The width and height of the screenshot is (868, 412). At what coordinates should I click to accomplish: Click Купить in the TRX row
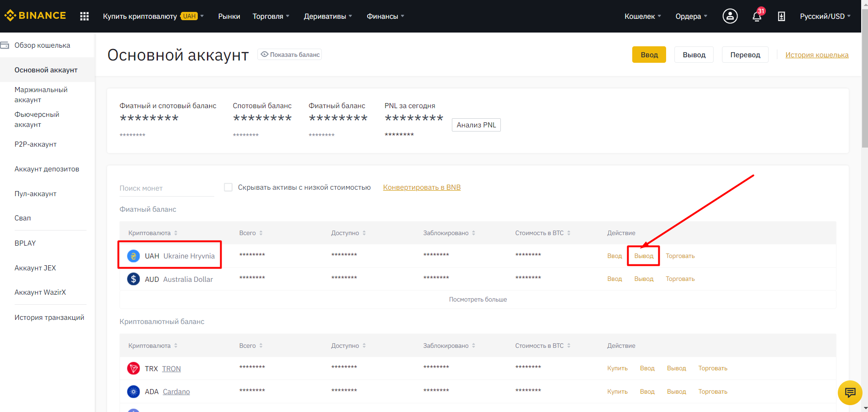[x=617, y=368]
